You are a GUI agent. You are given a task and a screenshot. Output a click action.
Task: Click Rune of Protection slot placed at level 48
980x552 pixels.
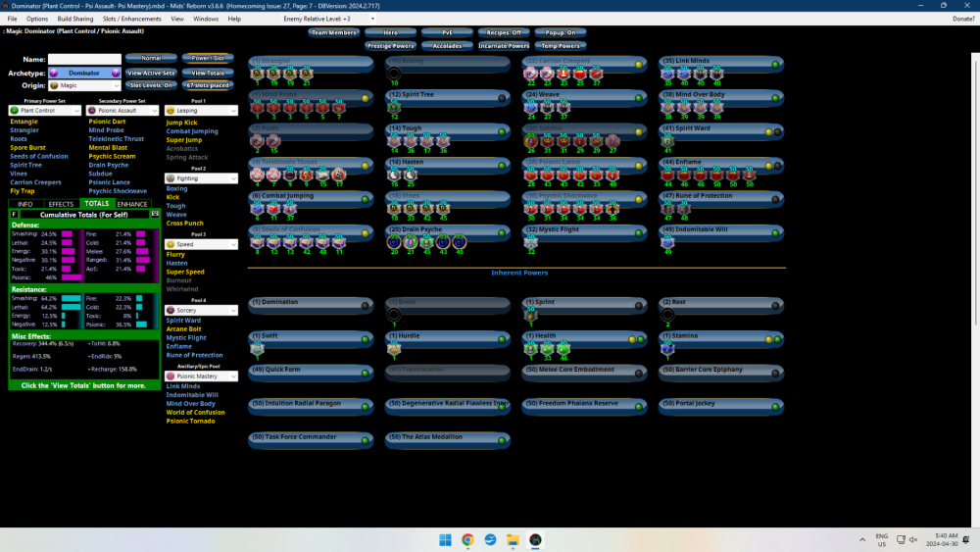(684, 209)
